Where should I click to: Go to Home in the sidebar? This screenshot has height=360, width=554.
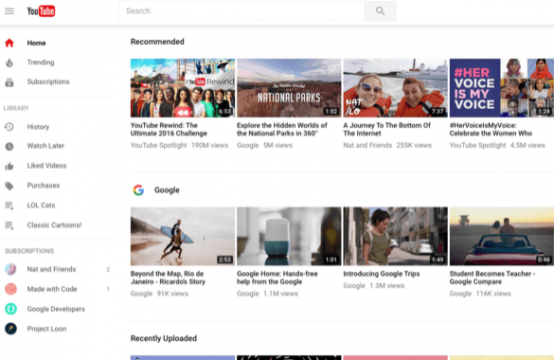(x=36, y=43)
